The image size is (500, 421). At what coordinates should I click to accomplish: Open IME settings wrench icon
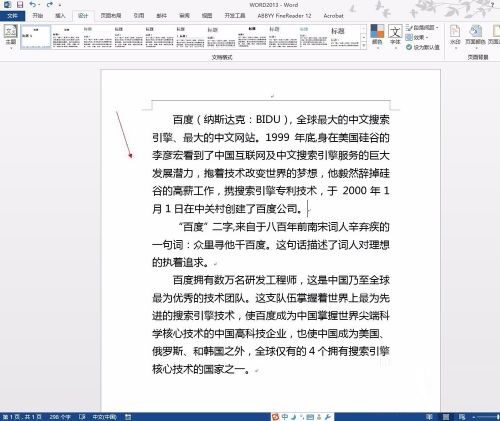(x=327, y=417)
